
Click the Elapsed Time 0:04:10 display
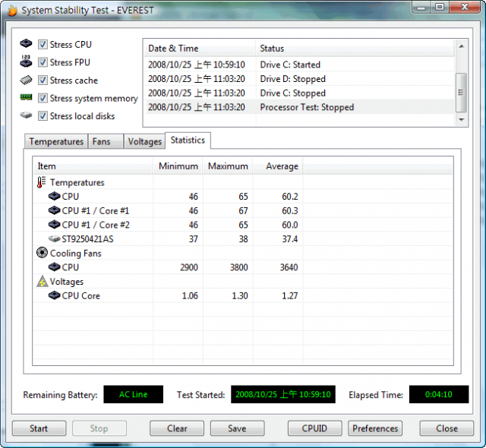coord(439,394)
